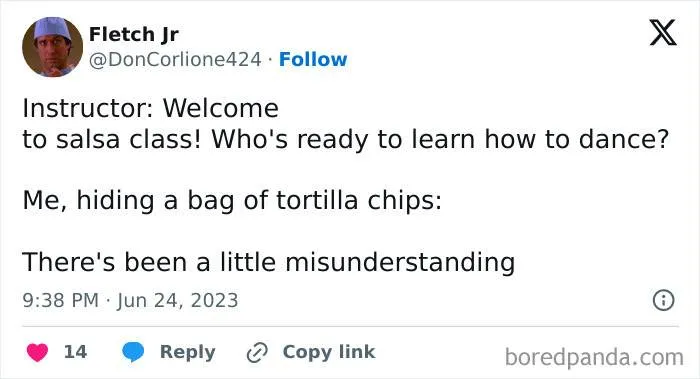Like the tweet with the pink heart

(37, 352)
